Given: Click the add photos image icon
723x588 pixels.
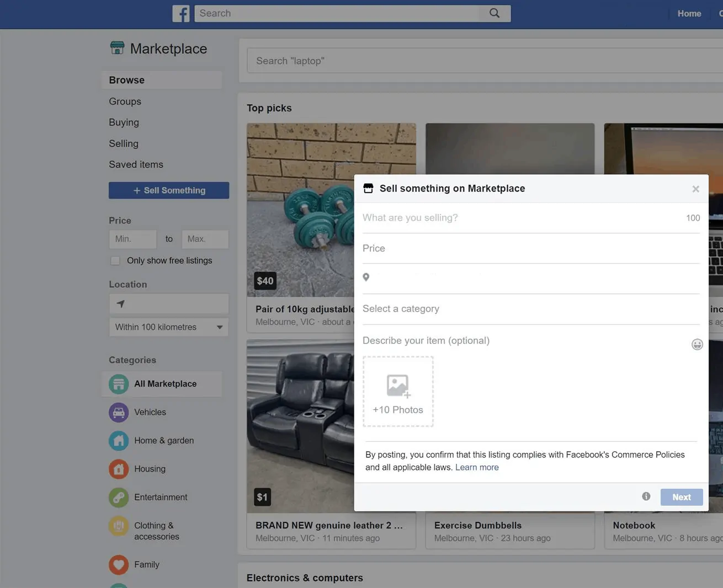Looking at the screenshot, I should coord(398,386).
